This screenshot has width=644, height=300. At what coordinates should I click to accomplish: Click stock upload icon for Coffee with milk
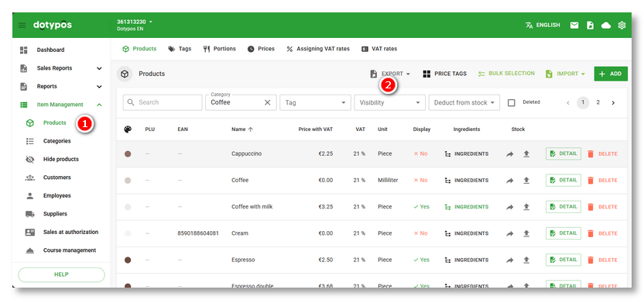pyautogui.click(x=526, y=207)
